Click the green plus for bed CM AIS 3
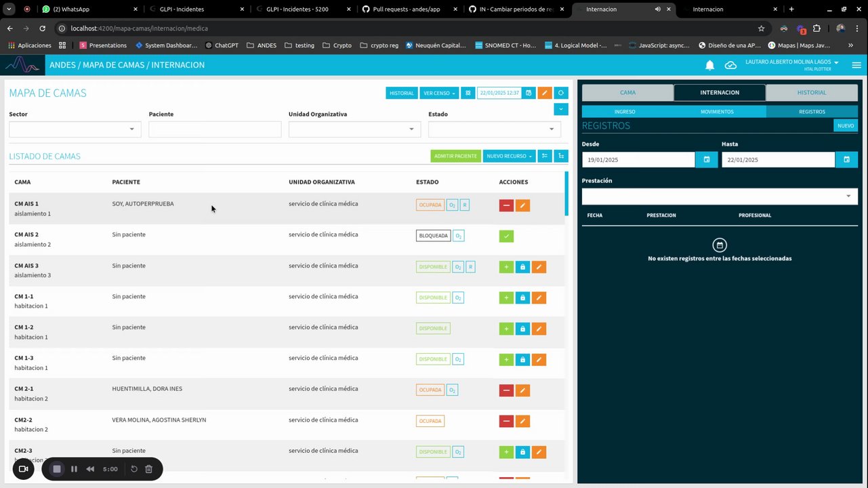Image resolution: width=868 pixels, height=488 pixels. (506, 267)
